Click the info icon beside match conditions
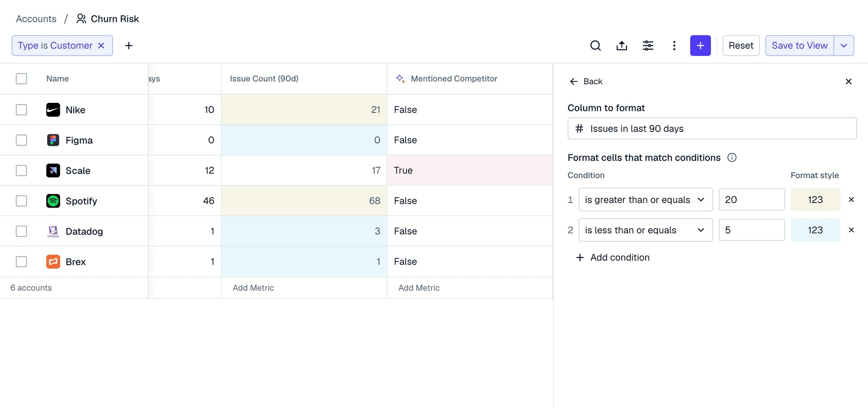 732,157
